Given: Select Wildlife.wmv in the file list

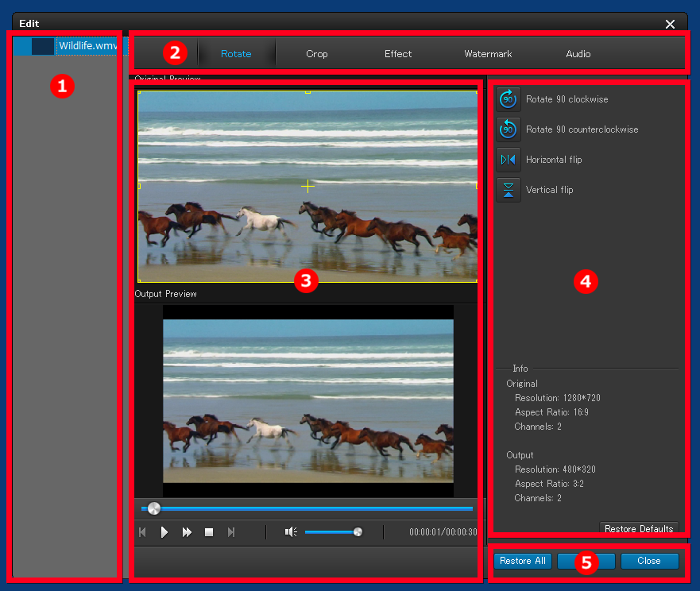Looking at the screenshot, I should 86,46.
